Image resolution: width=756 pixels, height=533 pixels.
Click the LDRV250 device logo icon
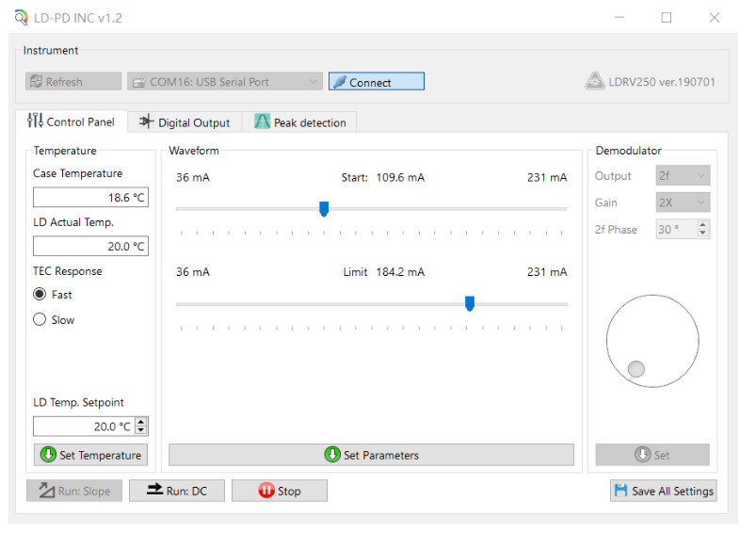click(594, 82)
